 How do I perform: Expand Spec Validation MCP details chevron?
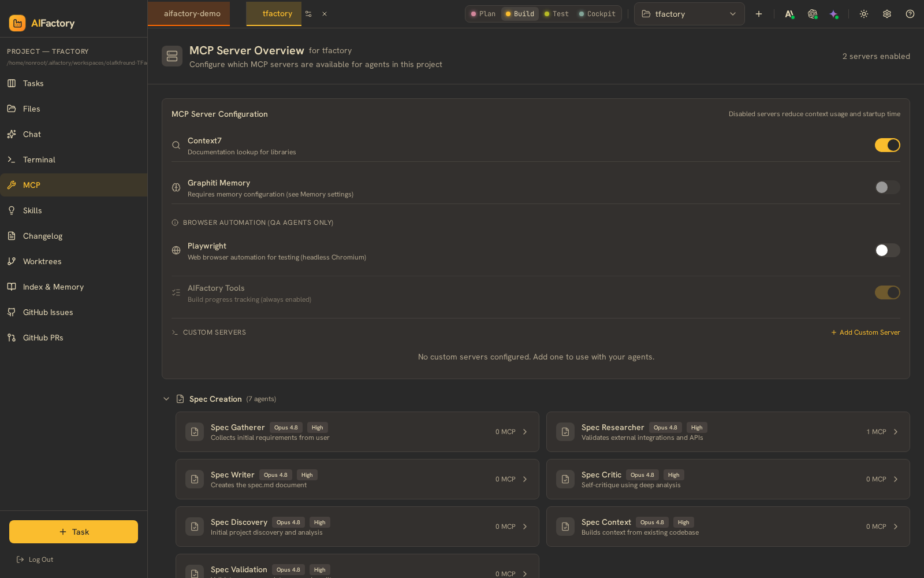click(x=525, y=574)
